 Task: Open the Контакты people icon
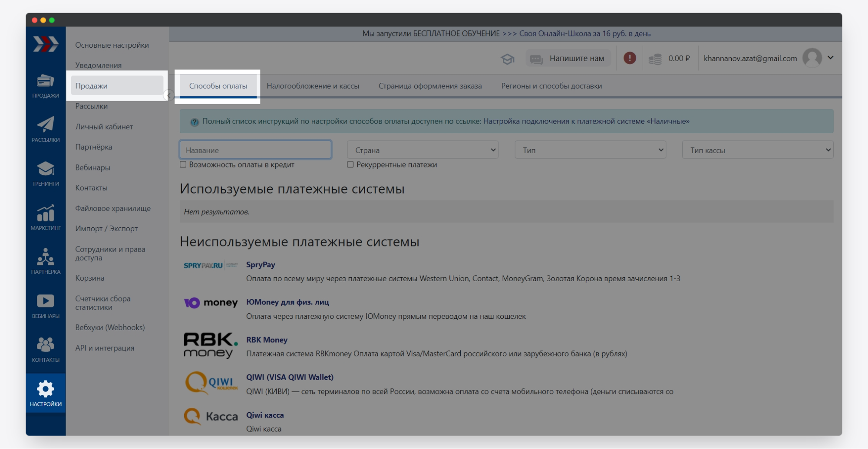click(45, 345)
